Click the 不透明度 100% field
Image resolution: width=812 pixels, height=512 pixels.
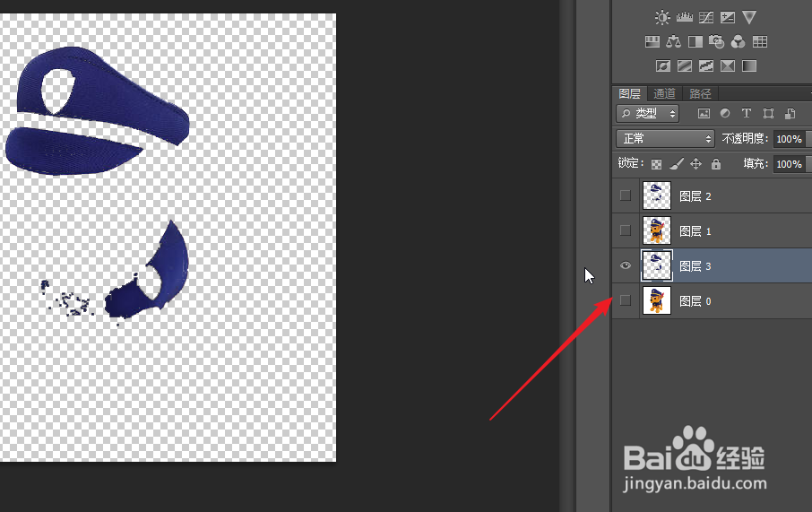click(790, 139)
